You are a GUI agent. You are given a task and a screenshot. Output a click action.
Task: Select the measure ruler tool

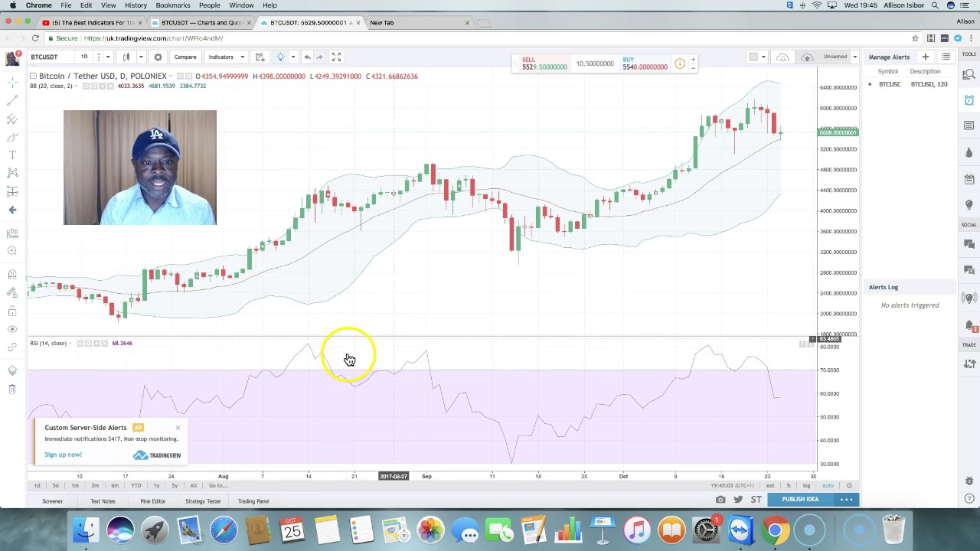(x=12, y=233)
